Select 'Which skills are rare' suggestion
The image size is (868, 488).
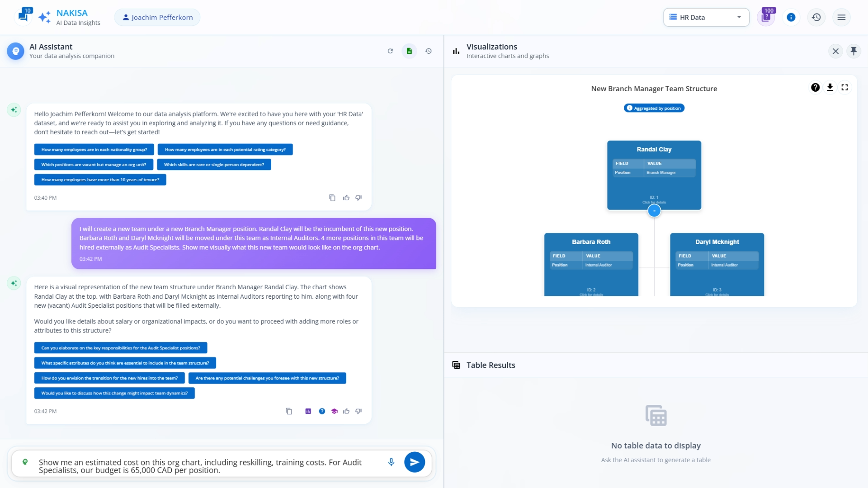[x=214, y=164]
